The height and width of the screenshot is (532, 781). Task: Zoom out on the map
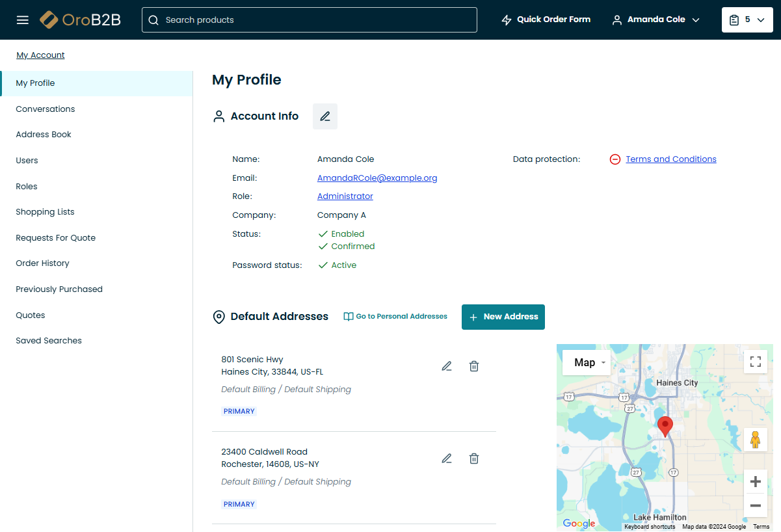[x=755, y=505]
